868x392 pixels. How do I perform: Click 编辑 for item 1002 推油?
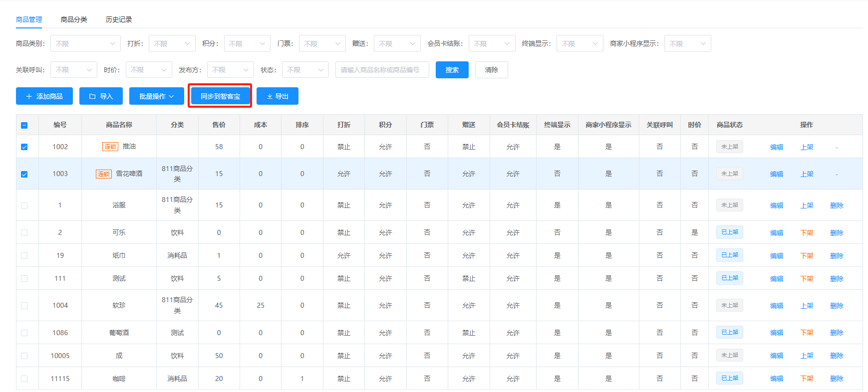click(777, 147)
